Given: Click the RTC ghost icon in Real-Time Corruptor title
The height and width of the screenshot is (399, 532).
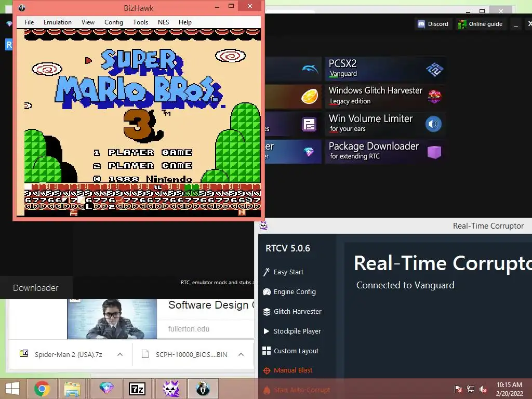Looking at the screenshot, I should pyautogui.click(x=263, y=225).
